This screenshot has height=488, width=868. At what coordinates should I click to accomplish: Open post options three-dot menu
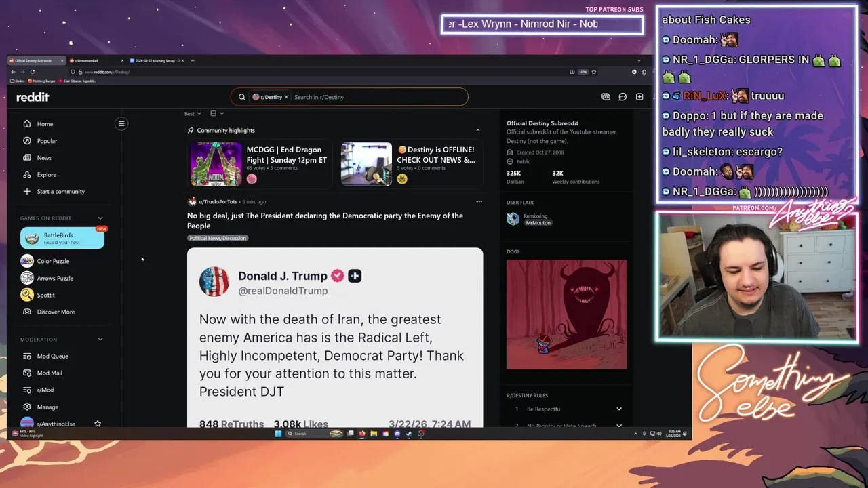[479, 201]
